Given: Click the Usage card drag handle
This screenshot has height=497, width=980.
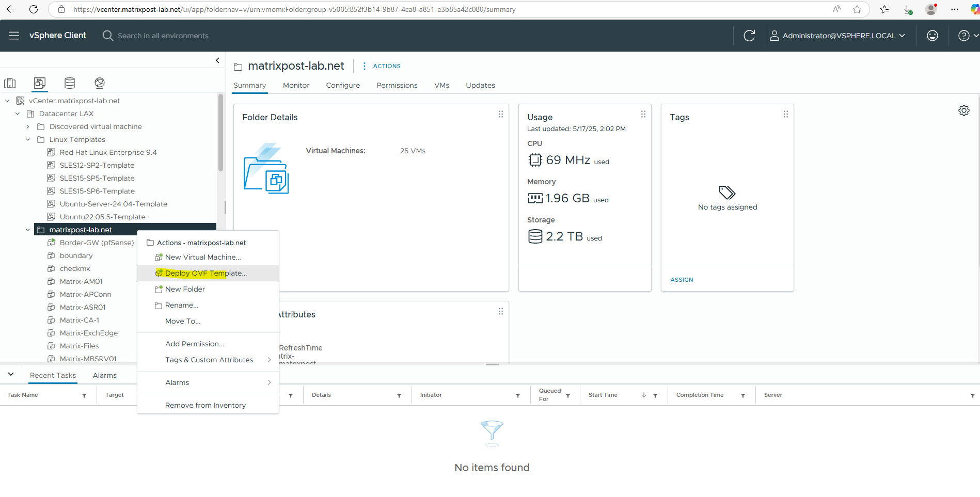Looking at the screenshot, I should click(x=643, y=114).
